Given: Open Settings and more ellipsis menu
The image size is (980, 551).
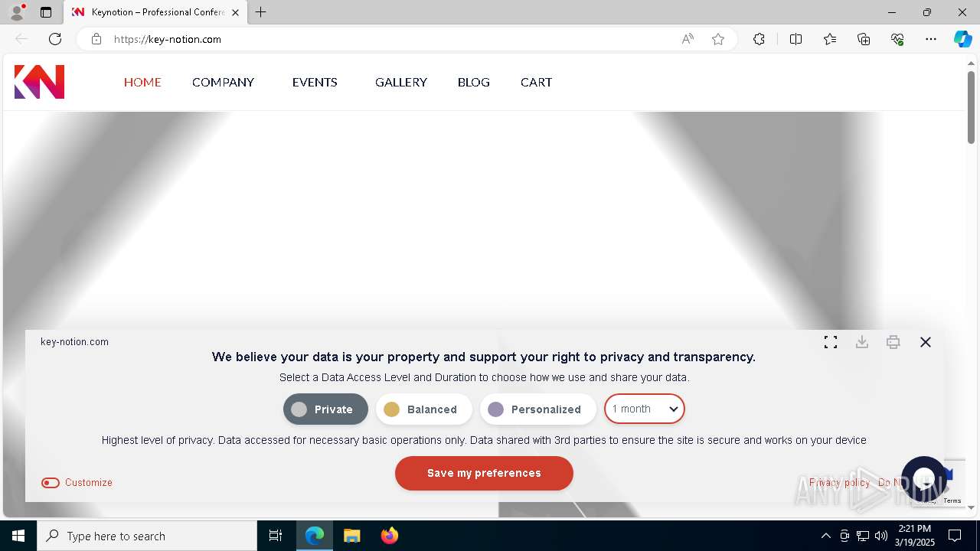Looking at the screenshot, I should tap(931, 39).
